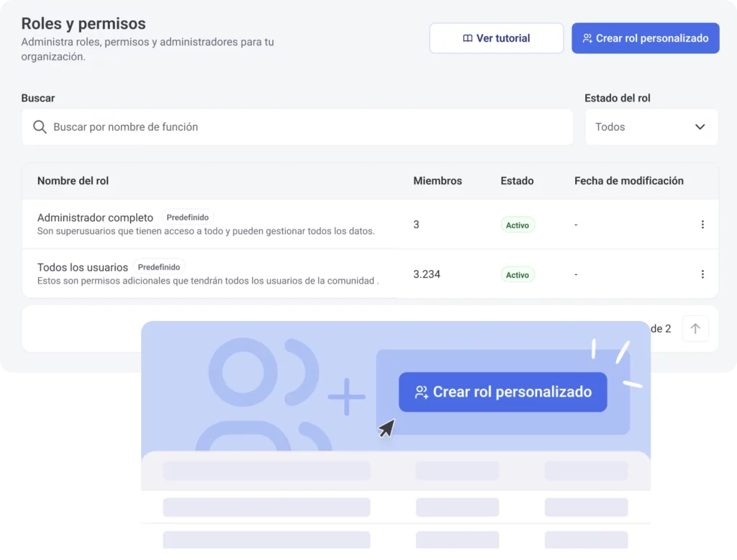Sort by the Miembros column header
Screen dimensions: 737x560
click(437, 181)
